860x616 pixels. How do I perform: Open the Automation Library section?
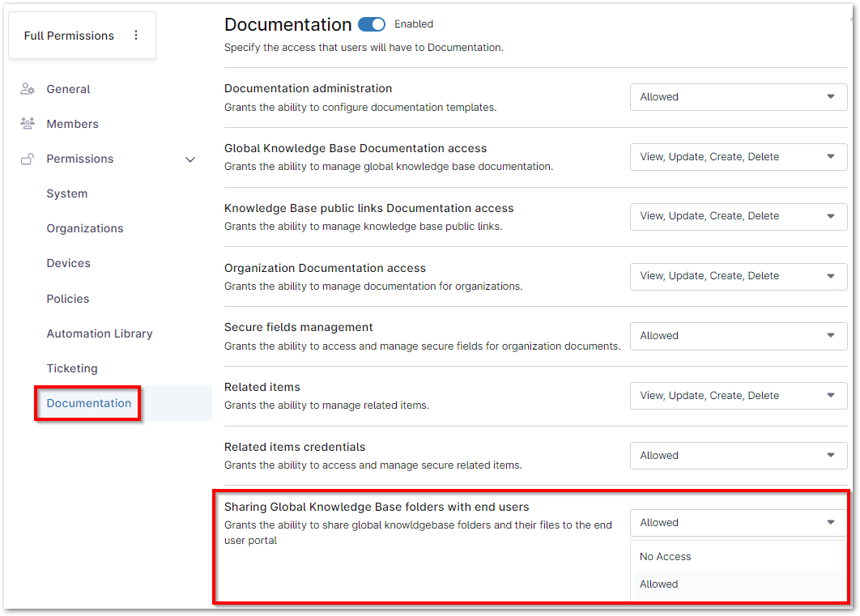click(99, 333)
